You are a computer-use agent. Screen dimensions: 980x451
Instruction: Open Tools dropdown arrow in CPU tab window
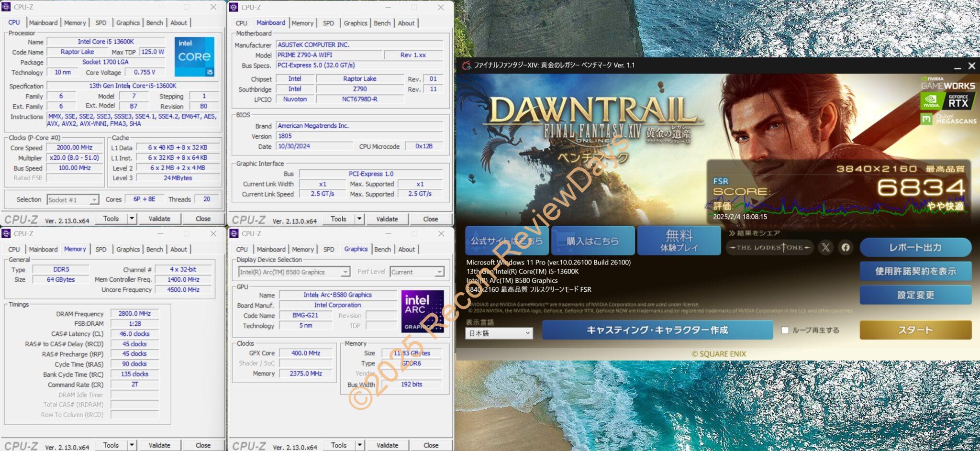[132, 219]
